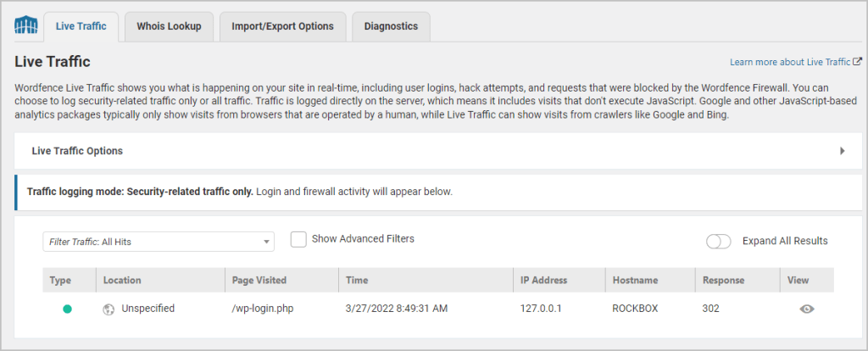
Task: Click the IP Address column header
Action: pyautogui.click(x=559, y=280)
